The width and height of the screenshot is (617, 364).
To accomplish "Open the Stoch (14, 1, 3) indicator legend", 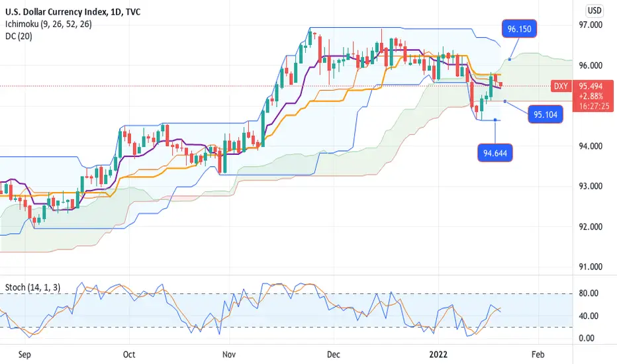I will [x=32, y=287].
